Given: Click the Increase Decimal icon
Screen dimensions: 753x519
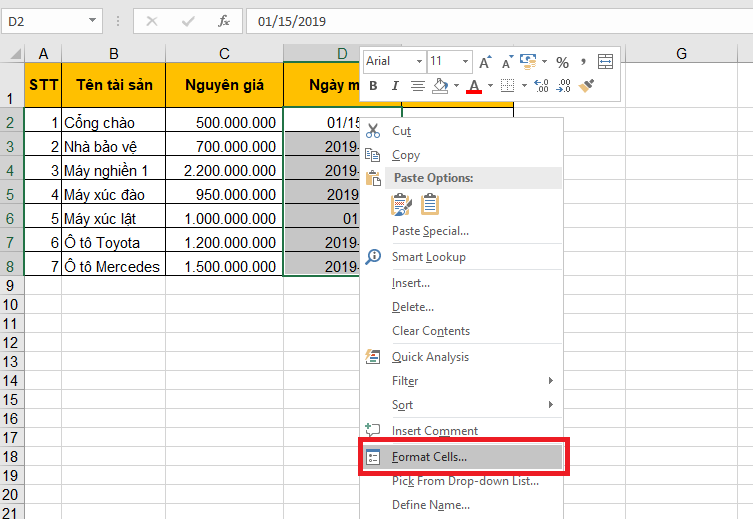Looking at the screenshot, I should click(541, 86).
